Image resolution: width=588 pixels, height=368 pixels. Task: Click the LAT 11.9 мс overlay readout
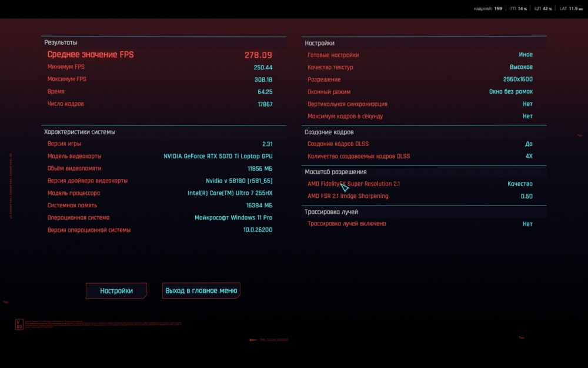tap(571, 9)
